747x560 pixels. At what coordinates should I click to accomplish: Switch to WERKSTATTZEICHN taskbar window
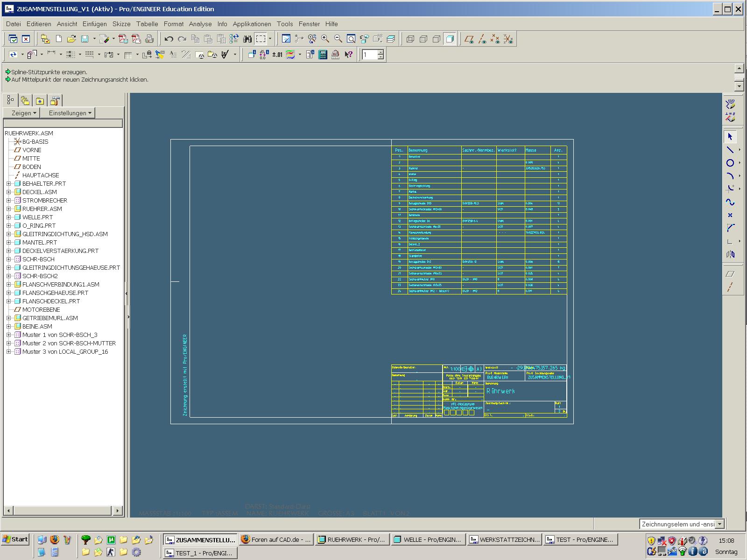click(505, 539)
